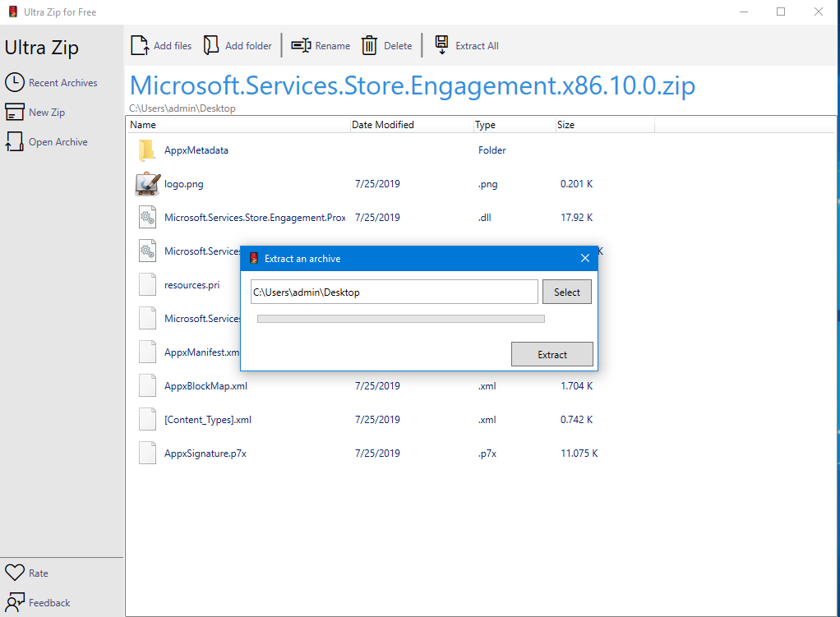Sort by Date Modified column header
Screen dimensions: 840x617
click(383, 125)
